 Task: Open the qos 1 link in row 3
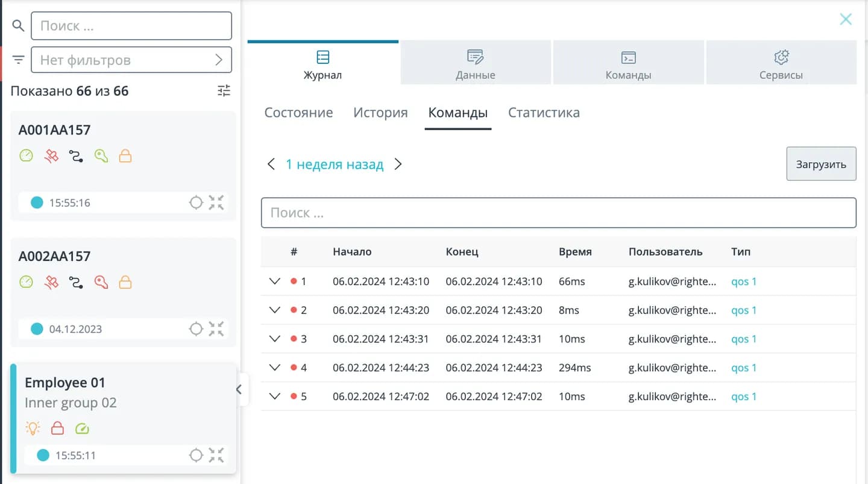[x=744, y=339]
